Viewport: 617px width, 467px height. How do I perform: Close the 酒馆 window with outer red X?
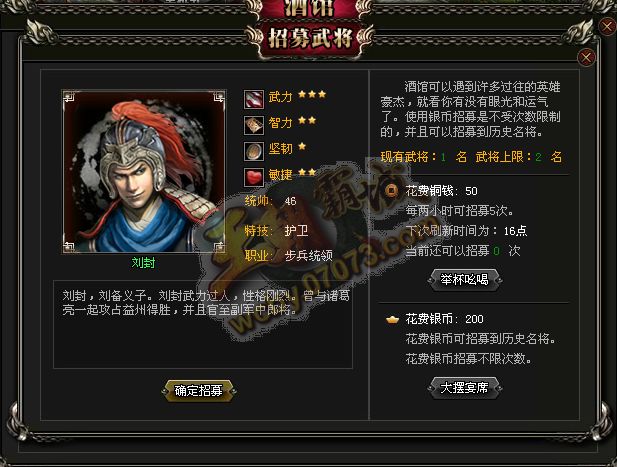[607, 26]
